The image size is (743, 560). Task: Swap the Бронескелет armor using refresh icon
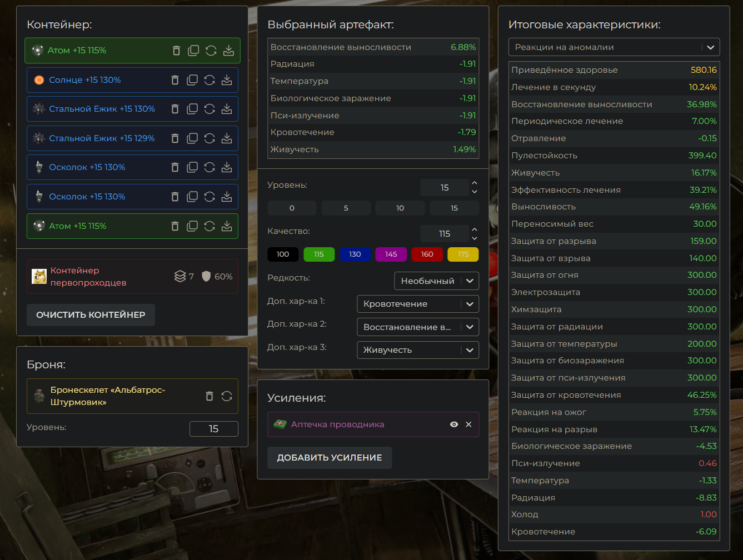coord(227,396)
